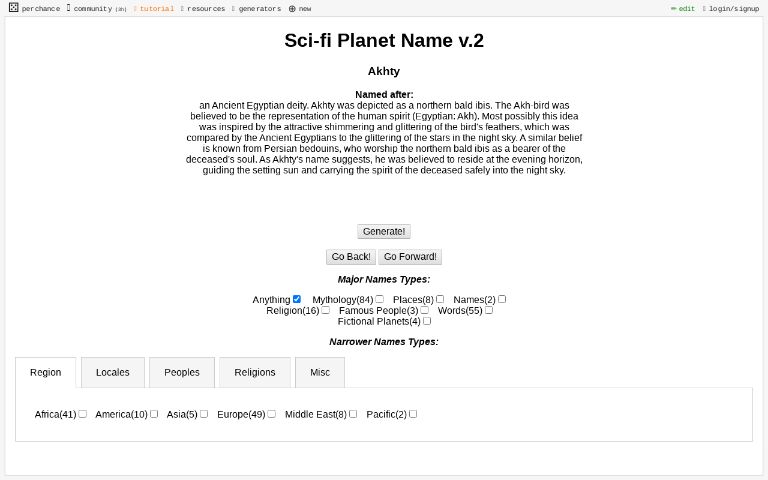
Task: Open the tutorial link
Action: (154, 8)
